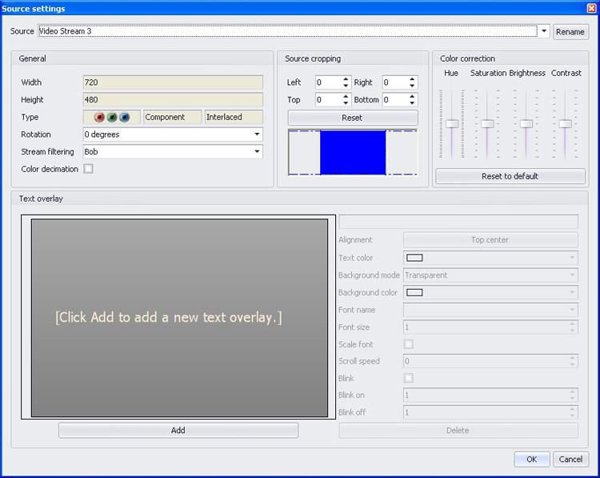Click the blue source cropping preview
Screen dimensions: 600x478
(x=352, y=152)
